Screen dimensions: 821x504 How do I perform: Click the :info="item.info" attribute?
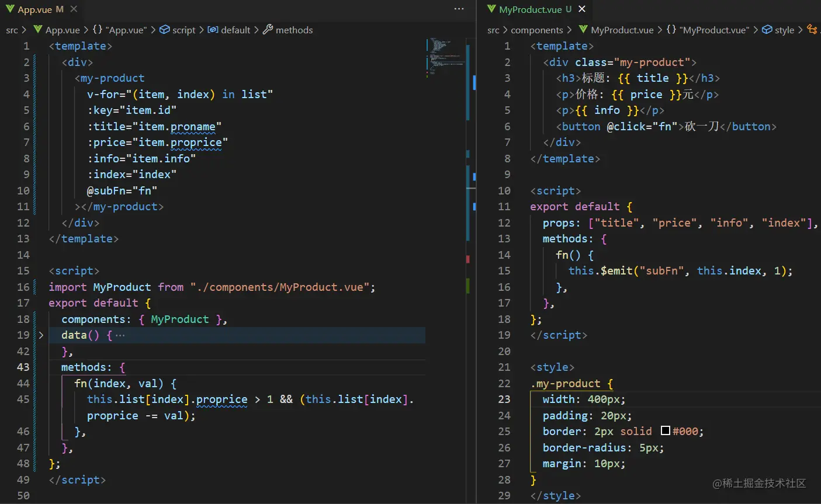tap(141, 159)
